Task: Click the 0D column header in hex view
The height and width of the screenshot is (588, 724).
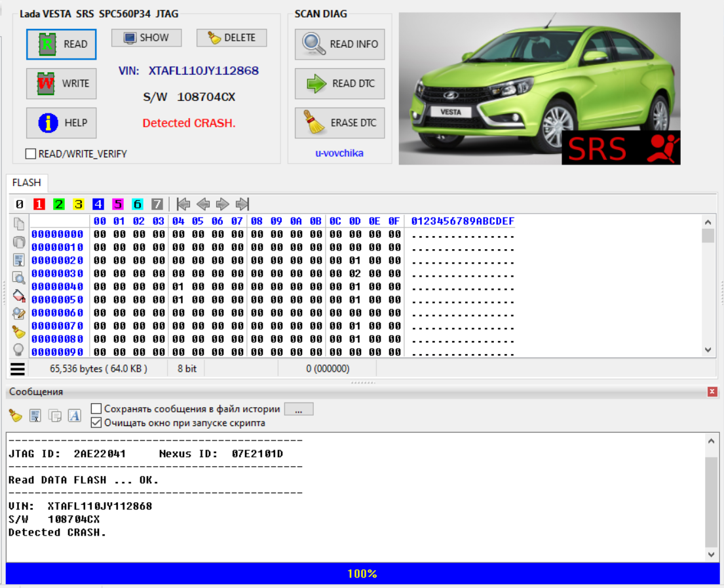Action: coord(355,222)
